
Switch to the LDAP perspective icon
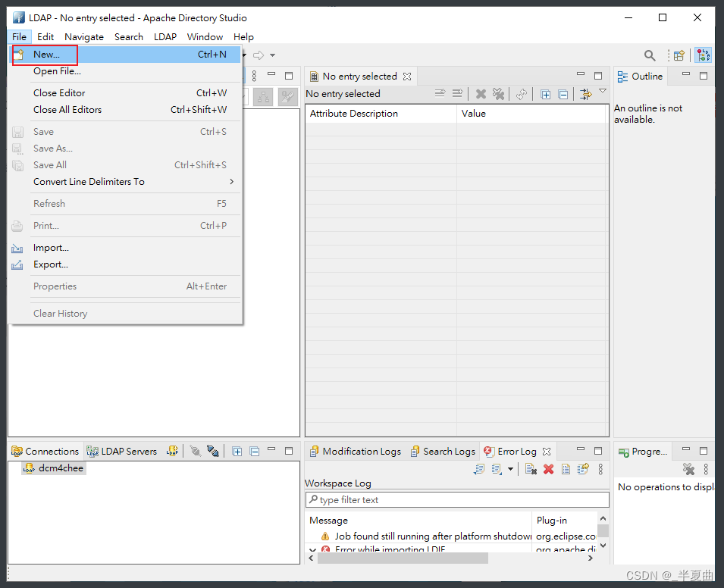pyautogui.click(x=704, y=55)
